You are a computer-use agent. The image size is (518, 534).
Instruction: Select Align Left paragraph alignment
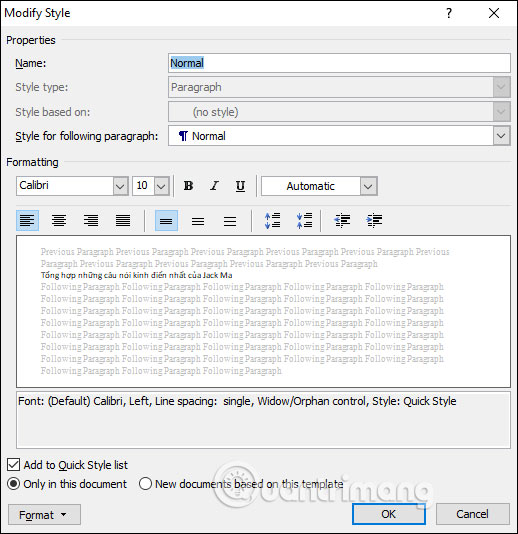(27, 220)
